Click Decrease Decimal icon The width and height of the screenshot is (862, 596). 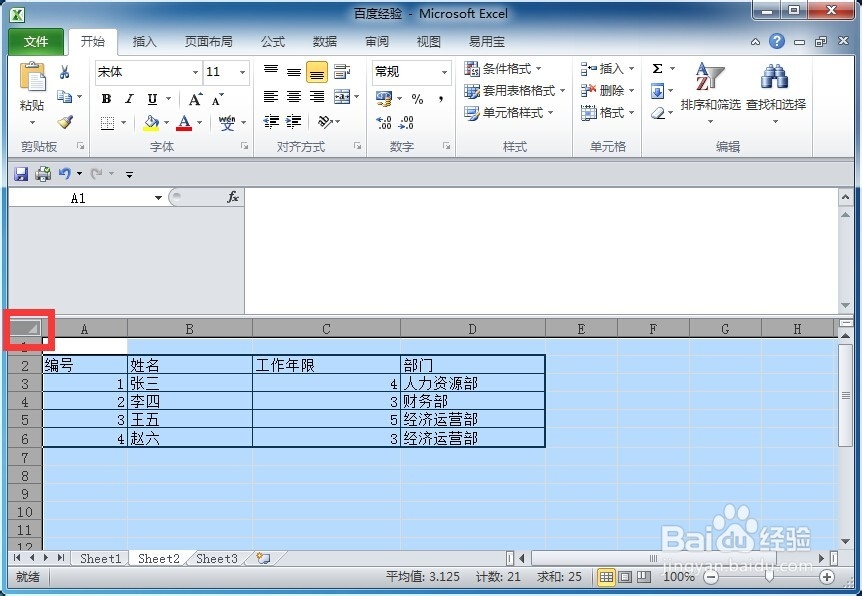(x=406, y=122)
